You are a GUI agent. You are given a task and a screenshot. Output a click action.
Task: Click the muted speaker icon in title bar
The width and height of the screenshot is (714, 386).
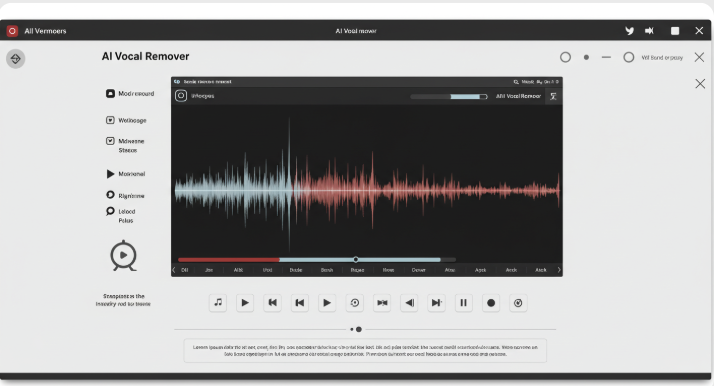pos(650,31)
